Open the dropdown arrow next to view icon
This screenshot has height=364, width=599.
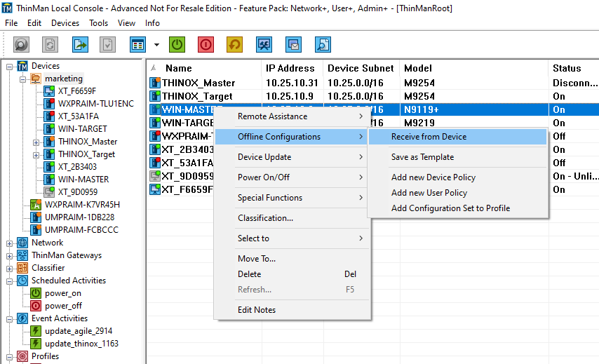[156, 45]
